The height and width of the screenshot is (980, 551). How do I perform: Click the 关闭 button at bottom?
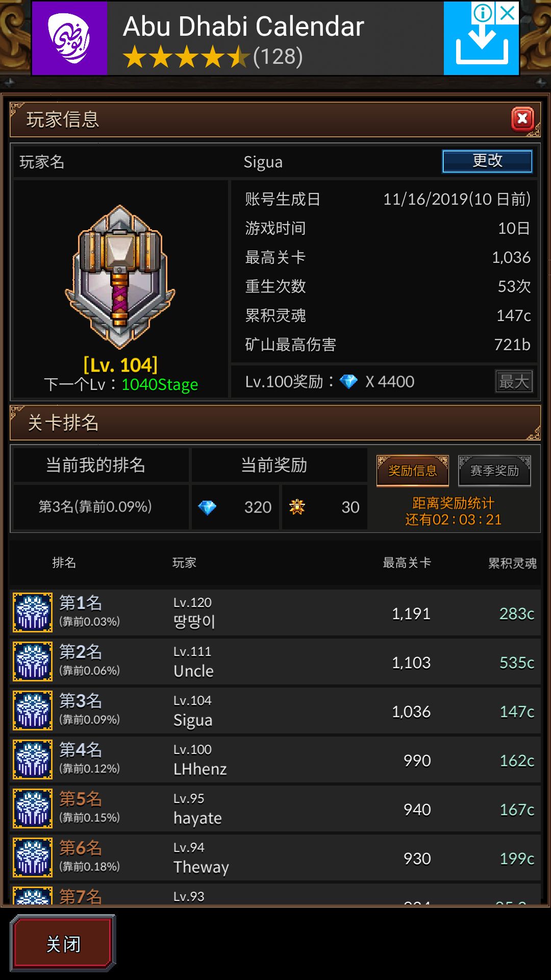63,944
